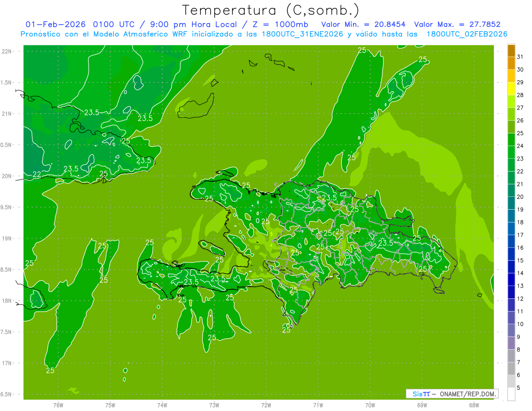The image size is (532, 411).
Task: Select the "Valor Min. = 20.8454" value
Action: point(363,24)
